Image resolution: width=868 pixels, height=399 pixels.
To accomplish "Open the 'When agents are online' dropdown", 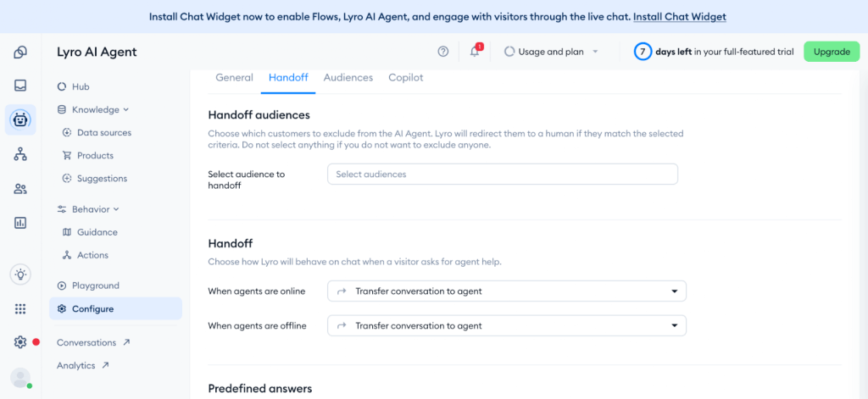I will (506, 291).
